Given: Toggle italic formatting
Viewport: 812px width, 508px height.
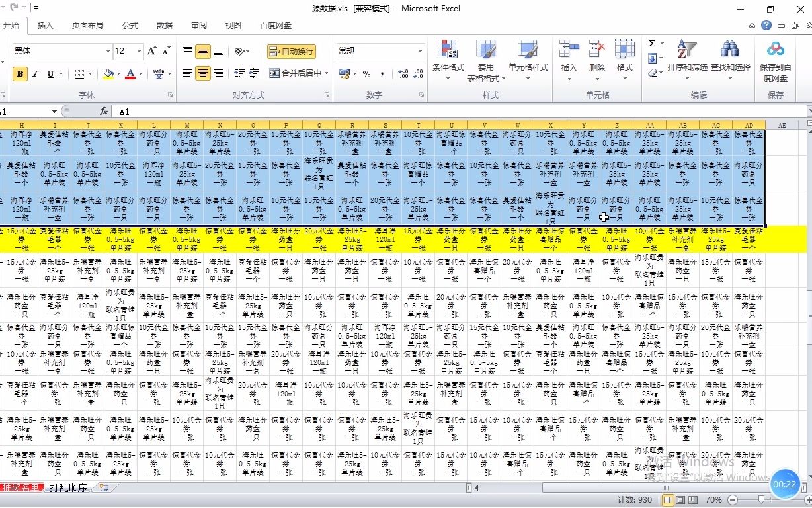Looking at the screenshot, I should pyautogui.click(x=34, y=73).
